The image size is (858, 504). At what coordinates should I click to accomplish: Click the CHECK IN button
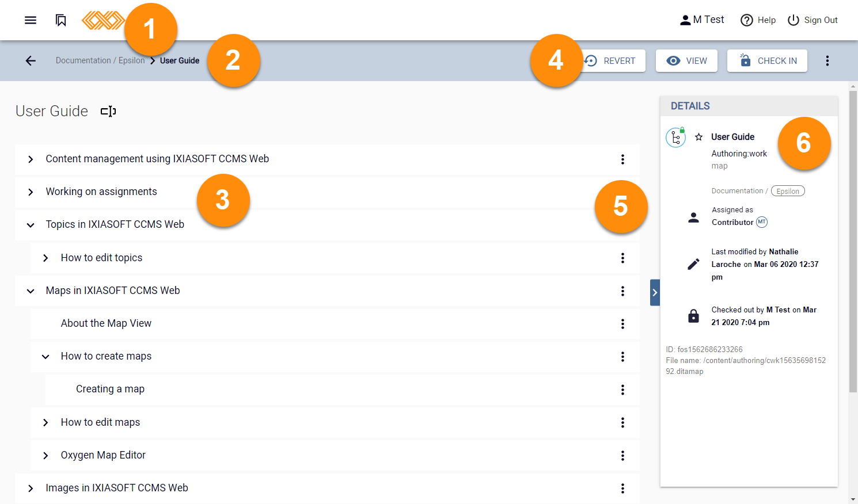coord(767,60)
